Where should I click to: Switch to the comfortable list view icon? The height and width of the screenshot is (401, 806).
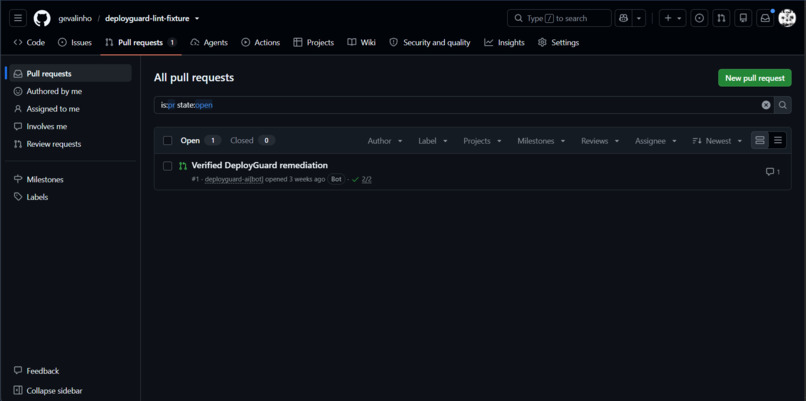760,140
